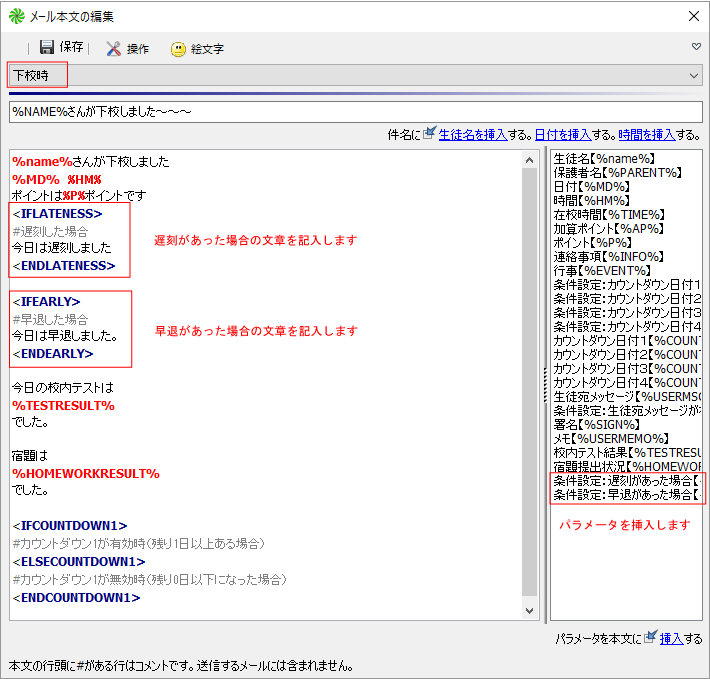Select 時間【%HM%】 parameter
This screenshot has height=679, width=710.
[592, 201]
